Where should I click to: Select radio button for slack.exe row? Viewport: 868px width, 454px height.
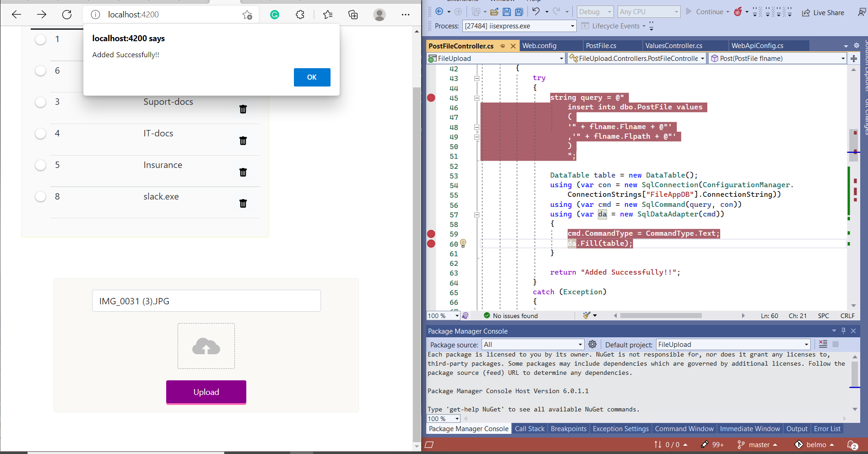point(41,197)
